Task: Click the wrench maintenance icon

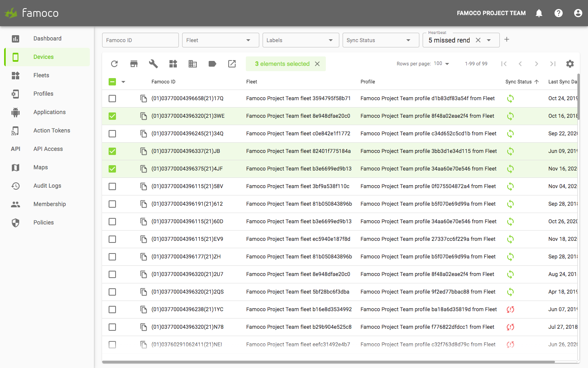Action: [x=154, y=64]
